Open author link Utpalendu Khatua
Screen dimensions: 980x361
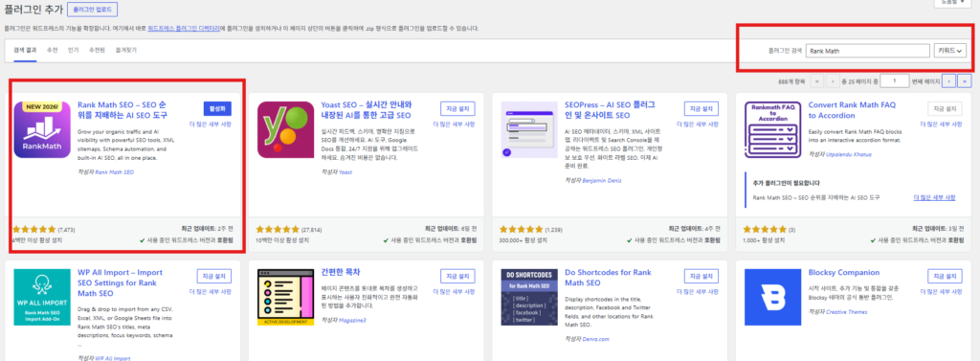point(849,154)
